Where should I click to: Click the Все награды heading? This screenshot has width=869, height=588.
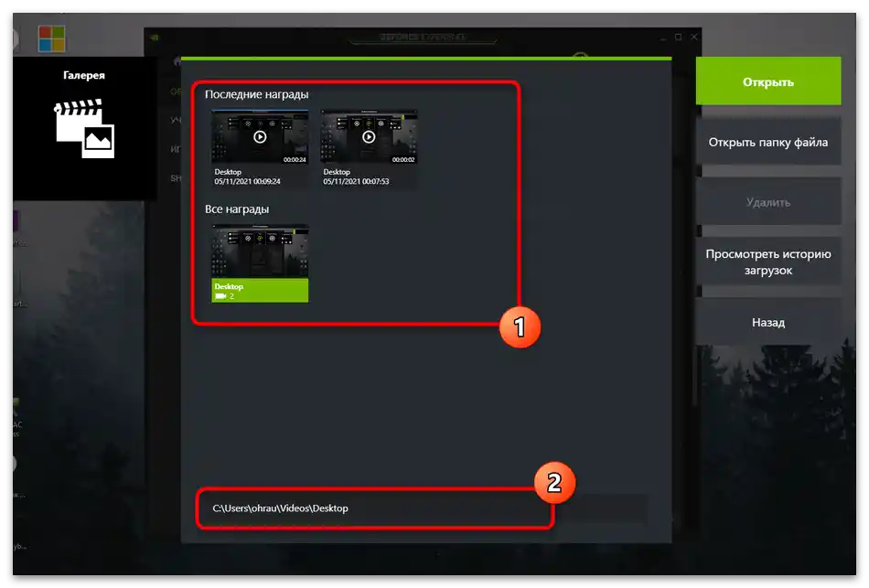237,208
